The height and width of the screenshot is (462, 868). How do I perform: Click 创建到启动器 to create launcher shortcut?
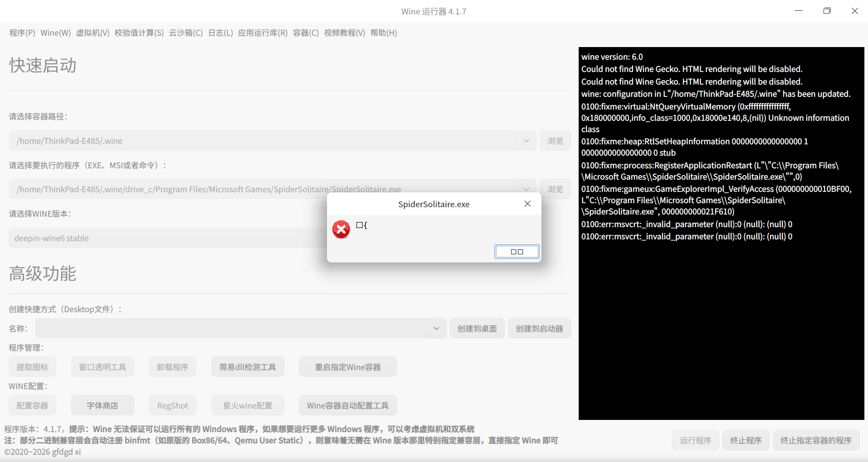[539, 328]
